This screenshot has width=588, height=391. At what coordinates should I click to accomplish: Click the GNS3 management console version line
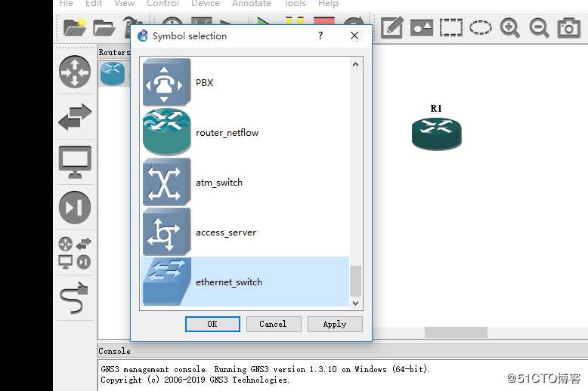pos(265,369)
